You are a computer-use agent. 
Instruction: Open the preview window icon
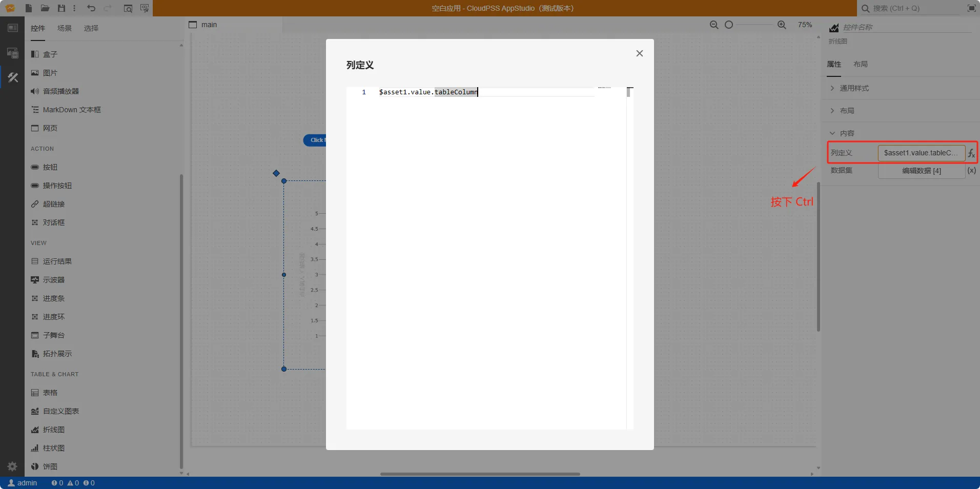click(128, 8)
